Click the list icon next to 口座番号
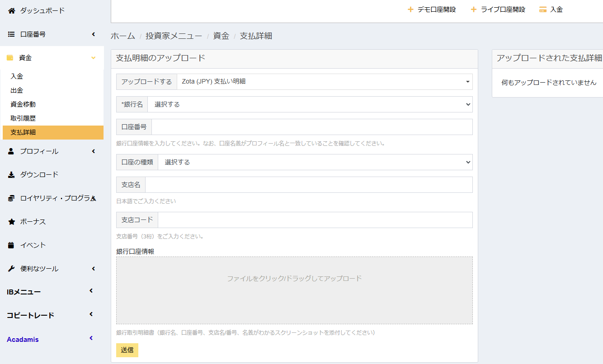 point(11,34)
